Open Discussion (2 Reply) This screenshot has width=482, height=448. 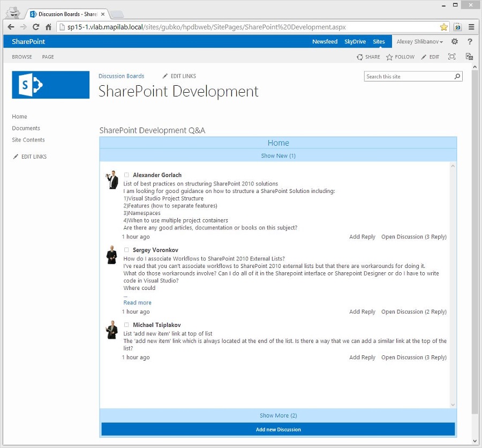tap(414, 312)
